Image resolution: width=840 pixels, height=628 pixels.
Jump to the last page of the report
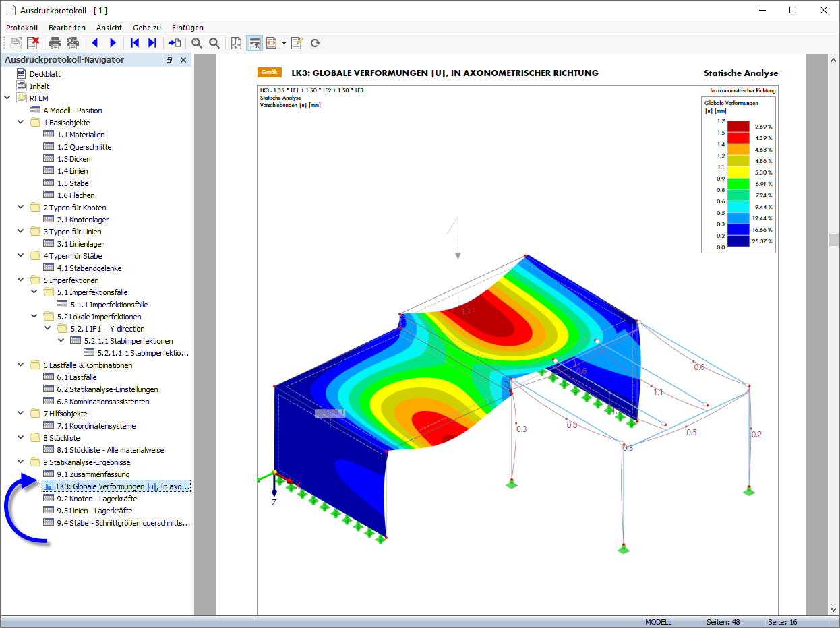[x=152, y=43]
